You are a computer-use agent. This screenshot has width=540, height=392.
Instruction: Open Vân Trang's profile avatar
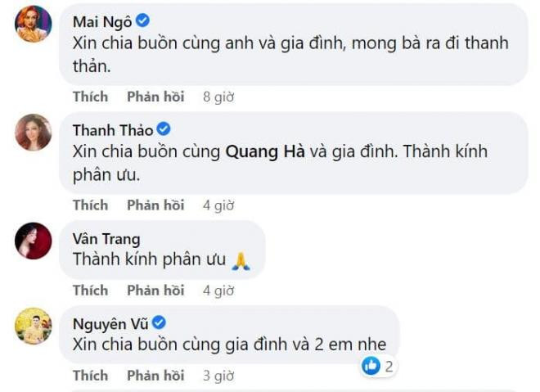click(34, 241)
